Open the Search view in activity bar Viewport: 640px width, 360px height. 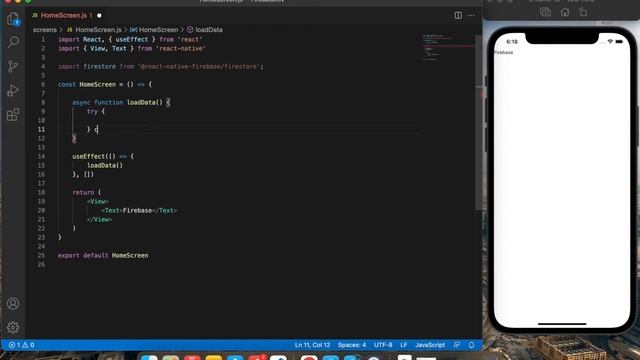[x=13, y=42]
